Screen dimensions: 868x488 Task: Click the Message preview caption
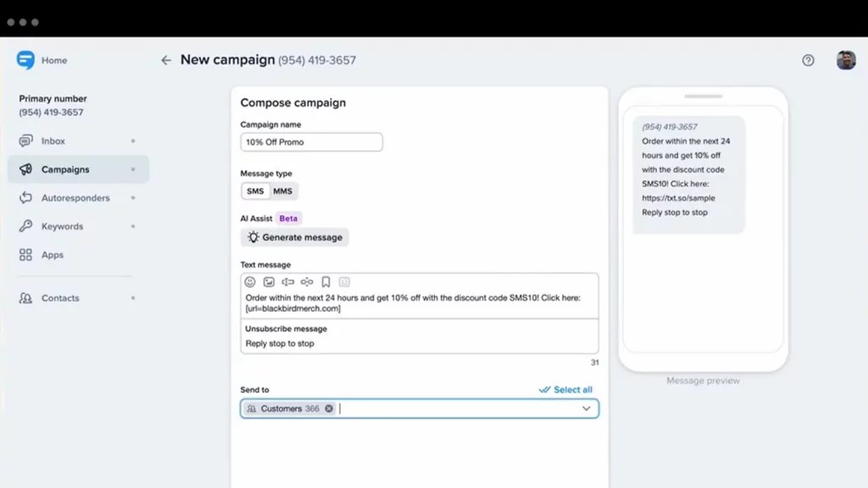click(x=703, y=380)
